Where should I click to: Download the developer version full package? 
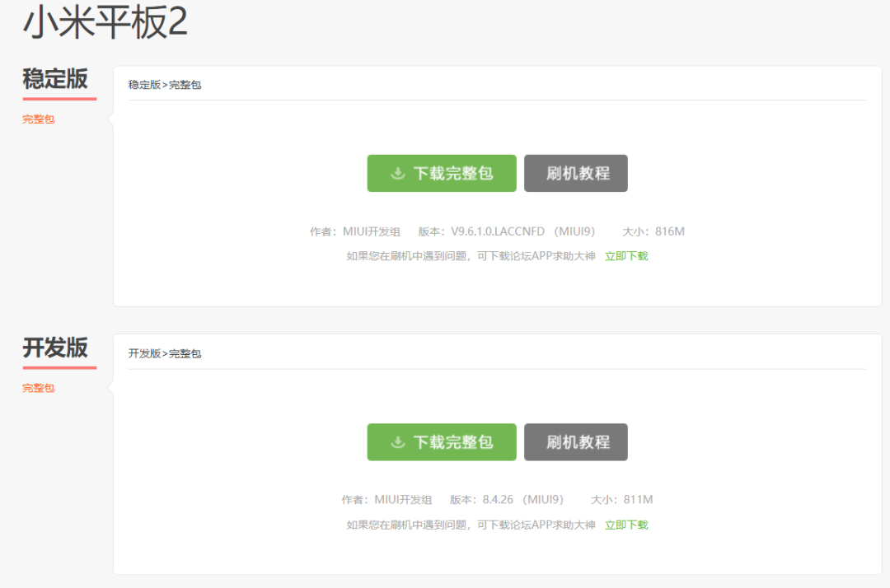pos(442,441)
